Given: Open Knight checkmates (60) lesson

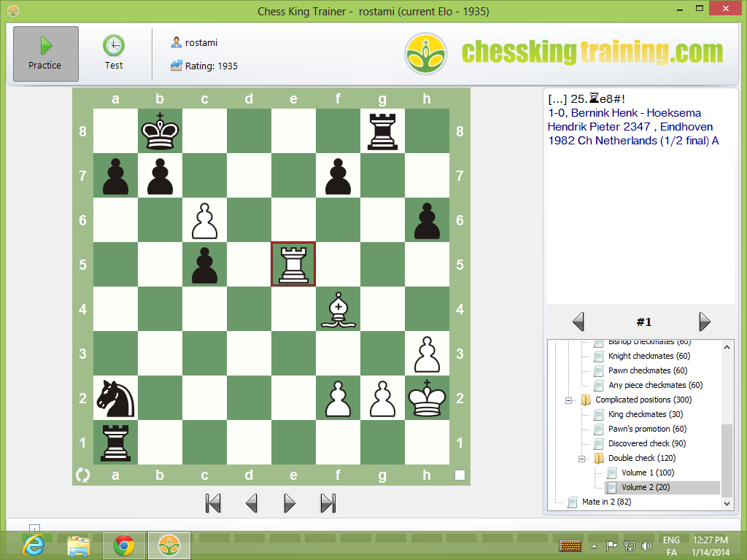Looking at the screenshot, I should pyautogui.click(x=649, y=356).
